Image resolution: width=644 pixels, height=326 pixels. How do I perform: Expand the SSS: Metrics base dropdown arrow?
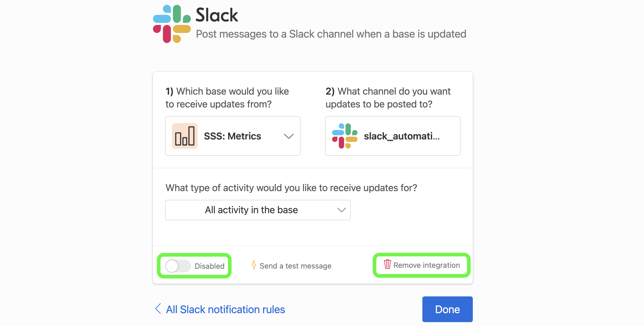tap(289, 136)
